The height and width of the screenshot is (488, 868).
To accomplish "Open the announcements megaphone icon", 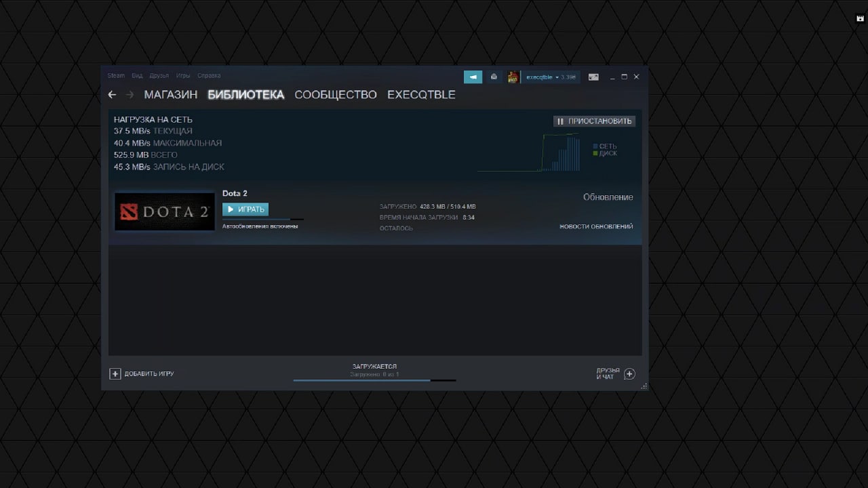I will [473, 77].
